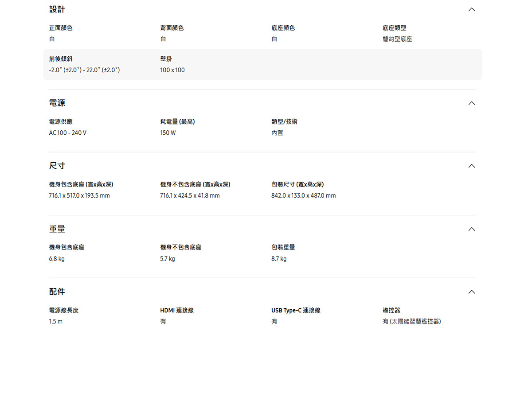Collapse the 配件 section chevron
532x401 pixels.
[471, 292]
